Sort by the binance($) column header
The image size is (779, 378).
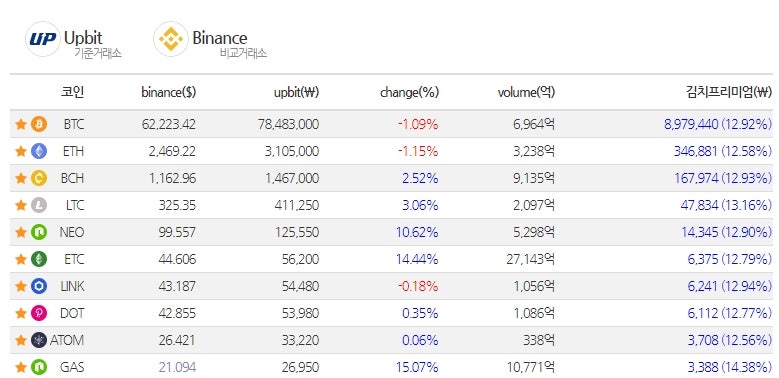pos(168,92)
